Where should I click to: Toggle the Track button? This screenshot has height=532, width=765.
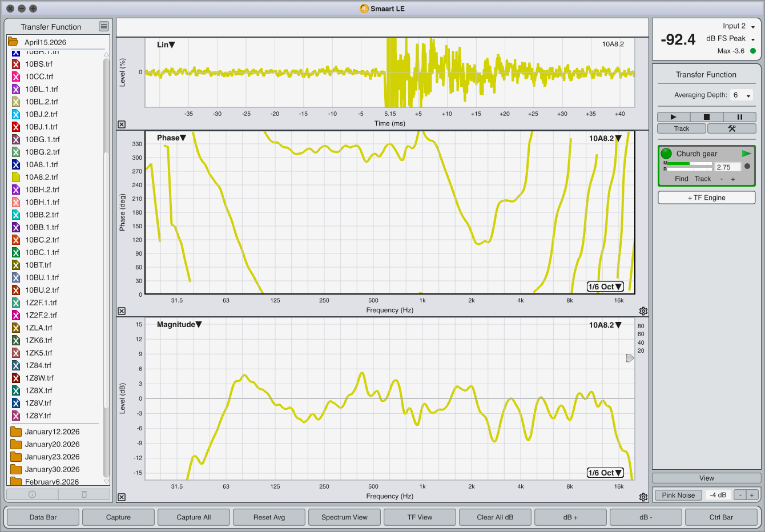point(682,128)
